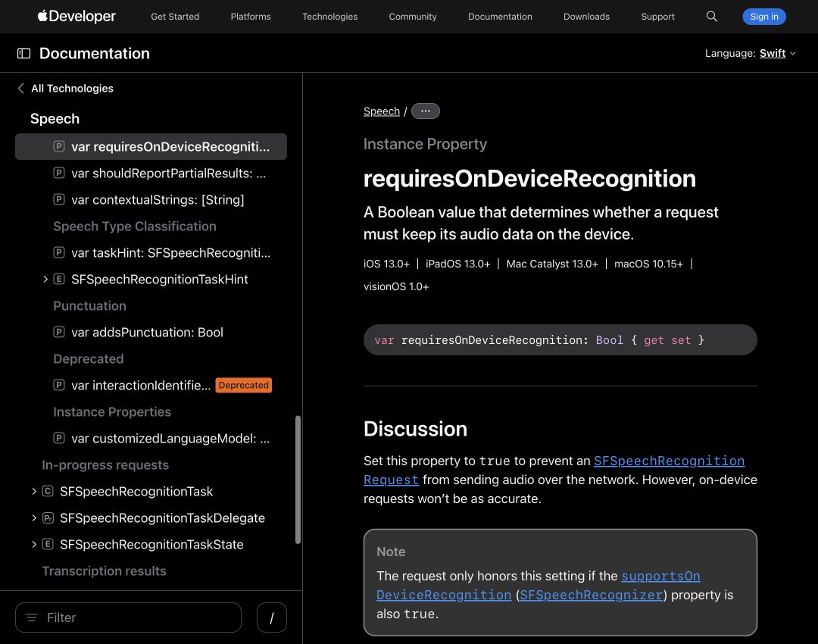Expand SFSpeechRecognitionTaskDelegate tree item

click(x=34, y=517)
